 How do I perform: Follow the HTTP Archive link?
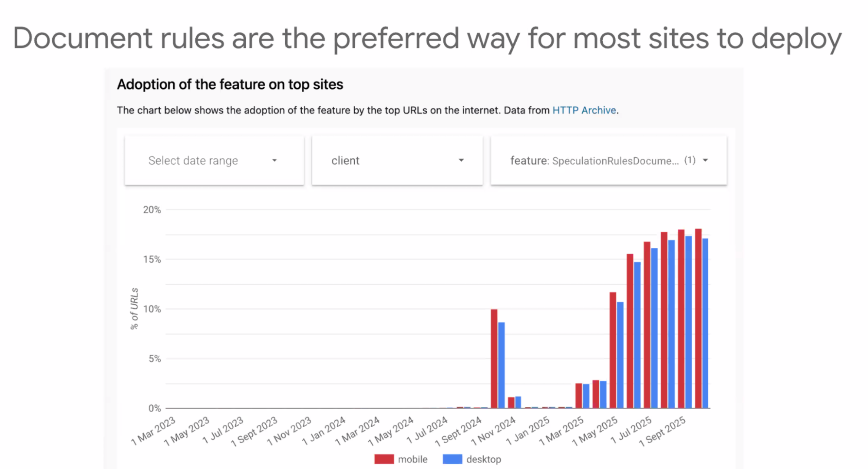pyautogui.click(x=584, y=110)
